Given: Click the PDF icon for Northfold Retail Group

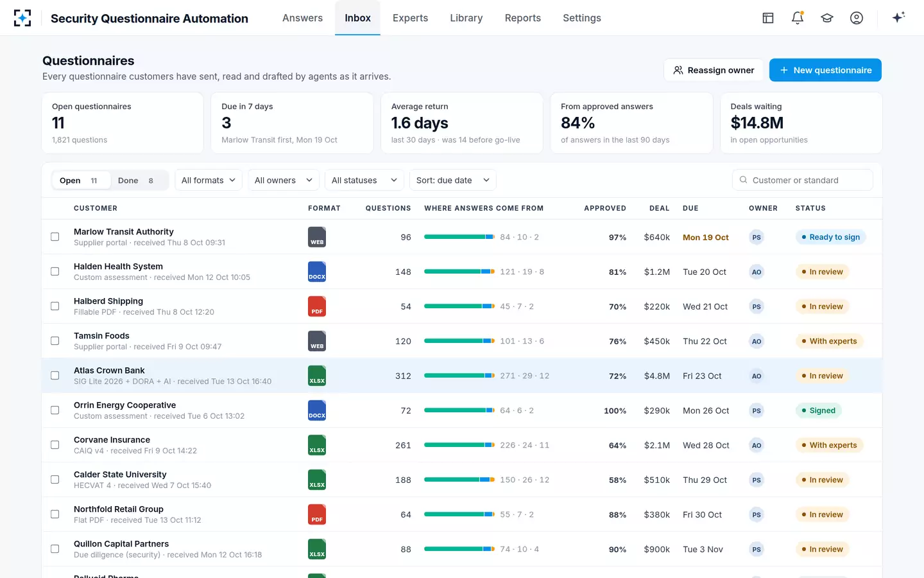Looking at the screenshot, I should pos(317,514).
